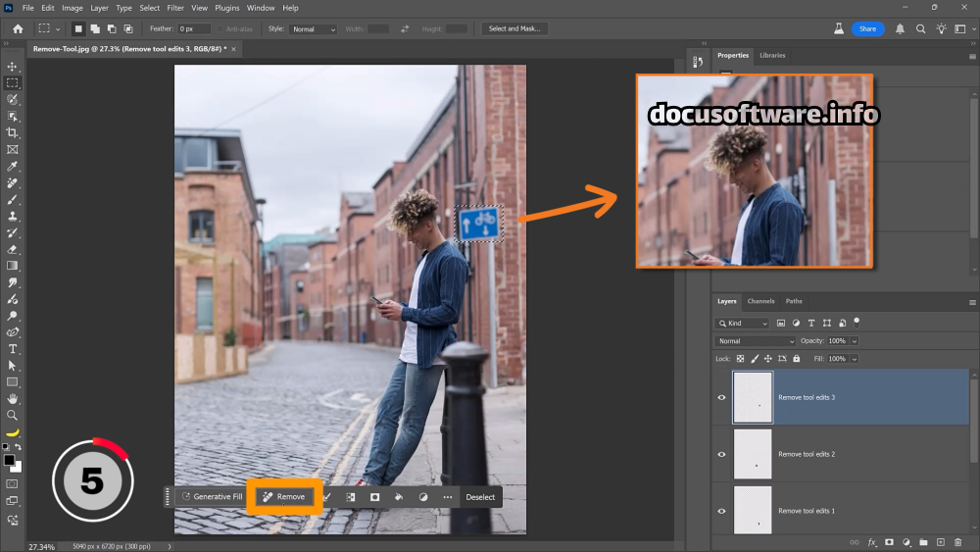Select the Hand tool

[13, 398]
